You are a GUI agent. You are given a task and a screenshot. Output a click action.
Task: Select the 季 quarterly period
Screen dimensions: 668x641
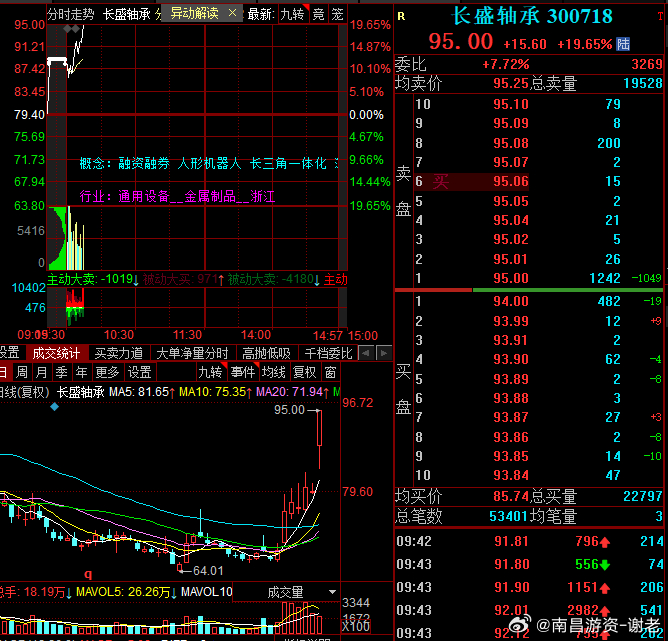tap(61, 372)
